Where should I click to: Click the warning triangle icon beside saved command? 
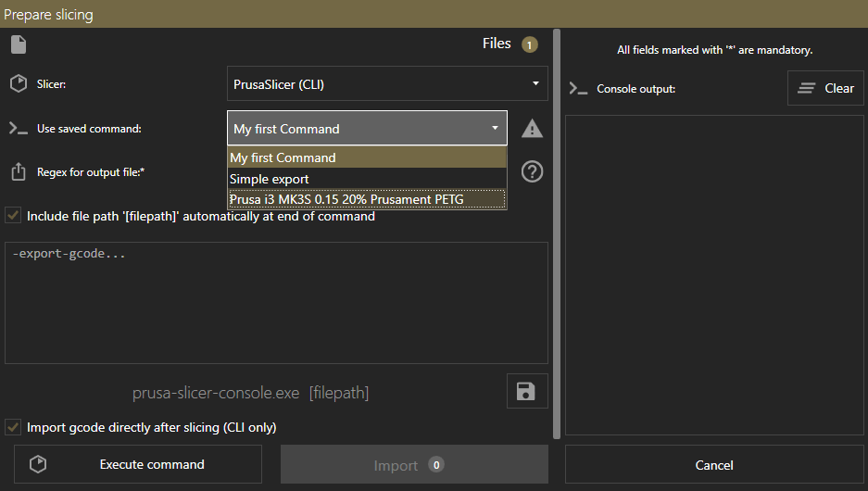tap(532, 129)
